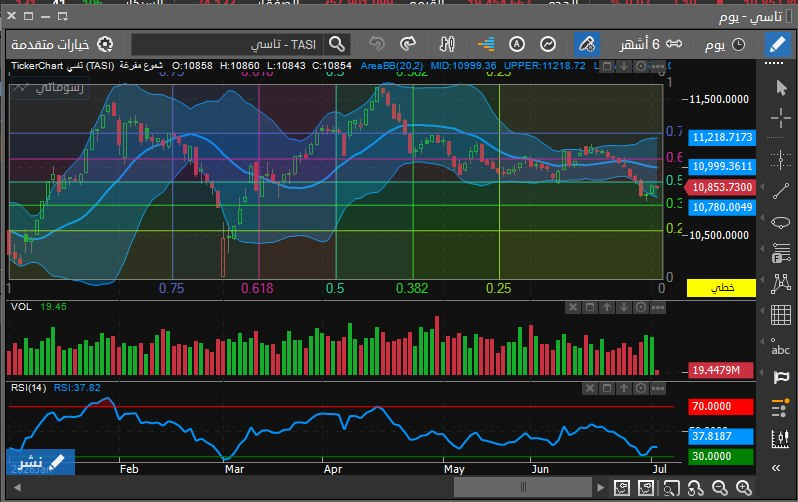Click the scrollbar right arrow
798x502 pixels.
click(601, 488)
